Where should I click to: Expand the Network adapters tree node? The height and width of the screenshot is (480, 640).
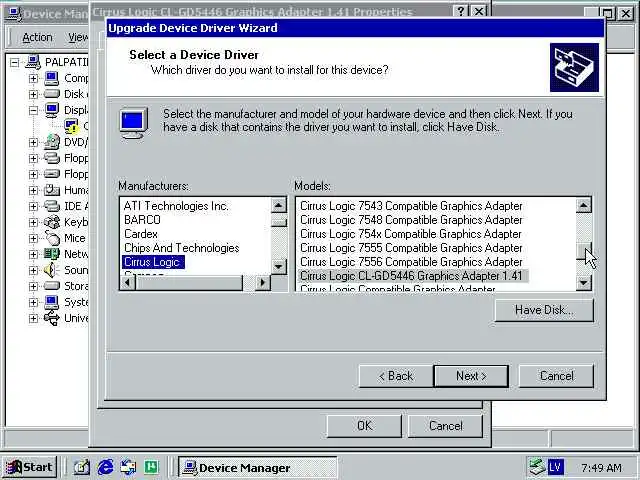[33, 254]
